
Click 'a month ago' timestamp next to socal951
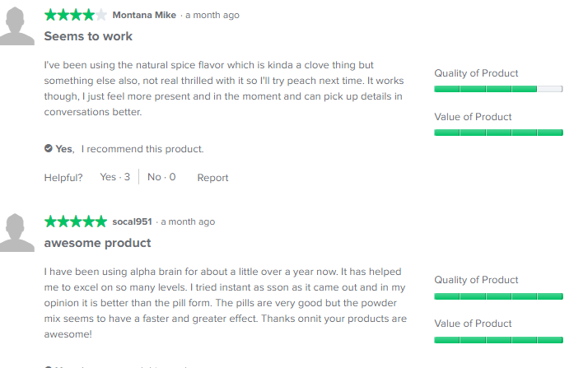[x=188, y=221]
